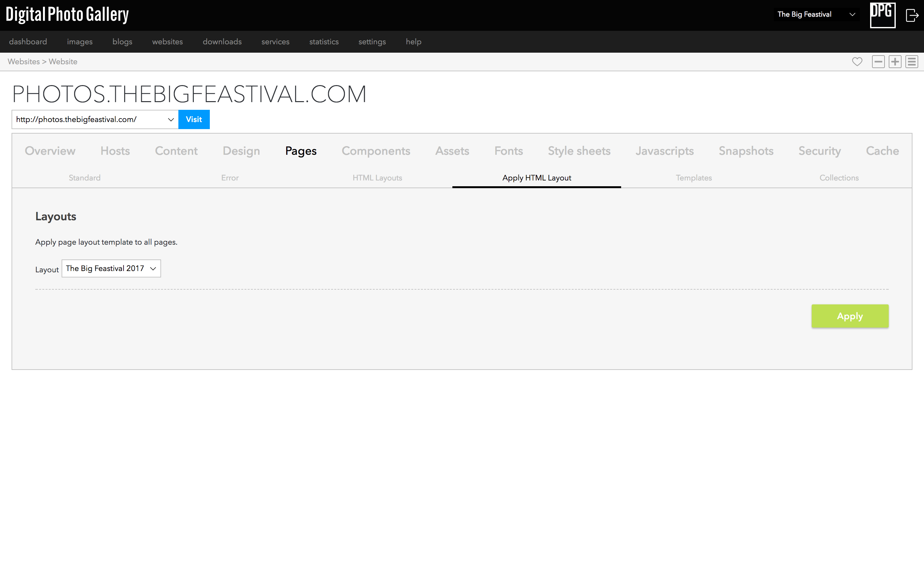This screenshot has height=578, width=924.
Task: Open the blogs menu
Action: coord(122,42)
